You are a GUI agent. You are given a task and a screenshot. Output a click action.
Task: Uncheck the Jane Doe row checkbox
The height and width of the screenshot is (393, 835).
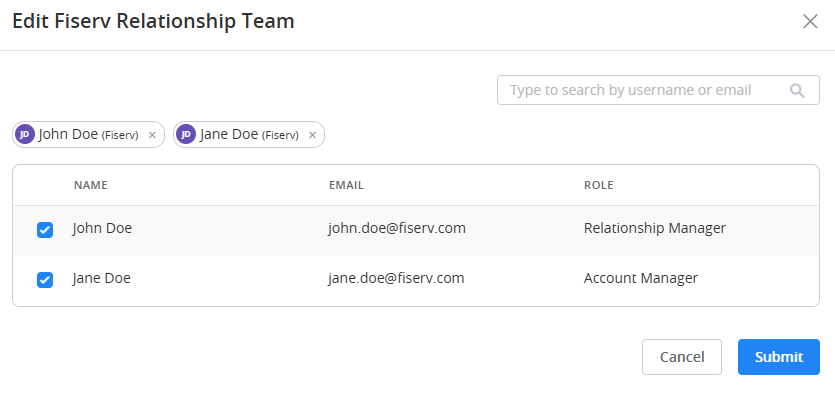tap(45, 280)
